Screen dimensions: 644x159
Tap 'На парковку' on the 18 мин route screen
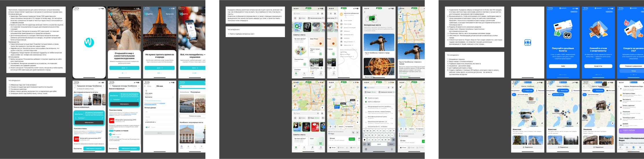click(349, 127)
